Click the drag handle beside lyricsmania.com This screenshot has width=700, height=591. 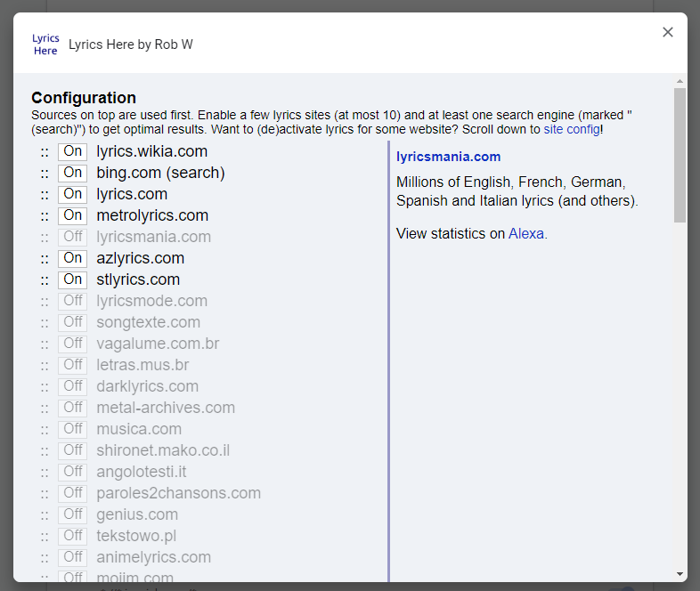45,238
